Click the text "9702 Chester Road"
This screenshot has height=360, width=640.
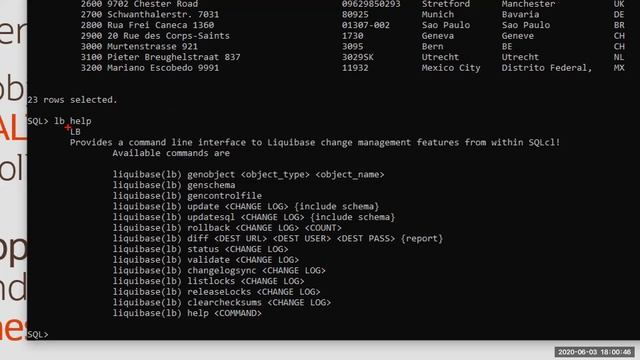(153, 4)
